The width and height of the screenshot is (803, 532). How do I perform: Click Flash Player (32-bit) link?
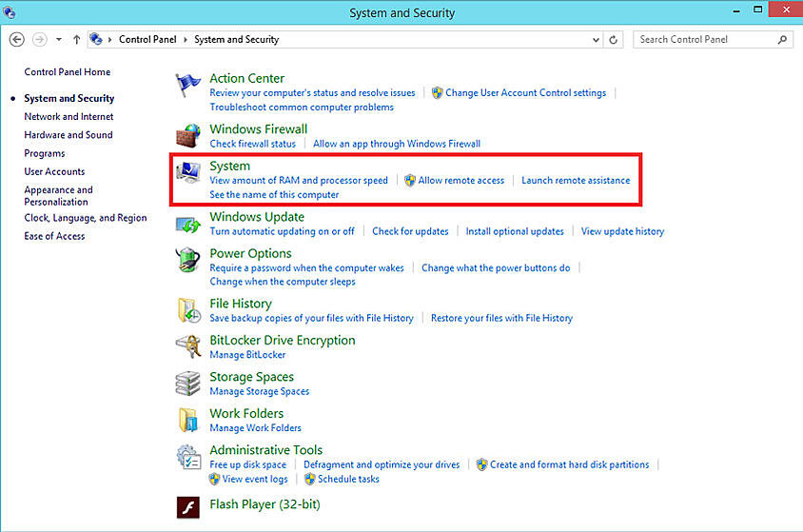264,504
